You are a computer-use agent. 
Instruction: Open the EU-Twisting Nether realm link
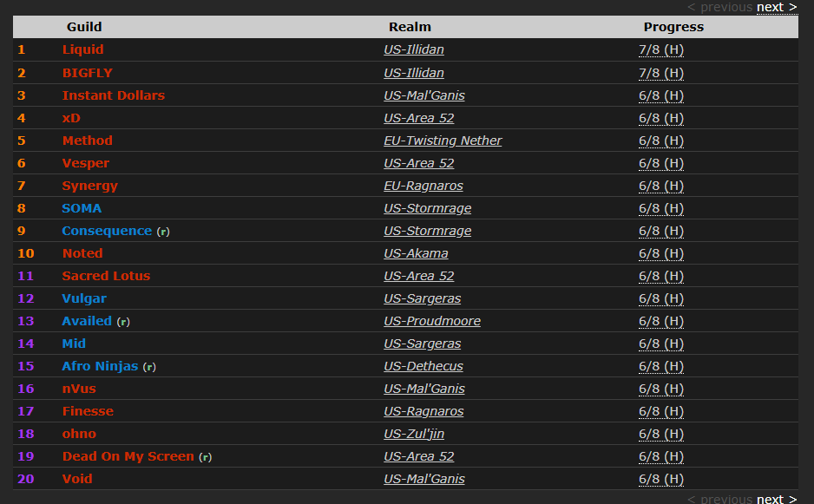click(443, 141)
